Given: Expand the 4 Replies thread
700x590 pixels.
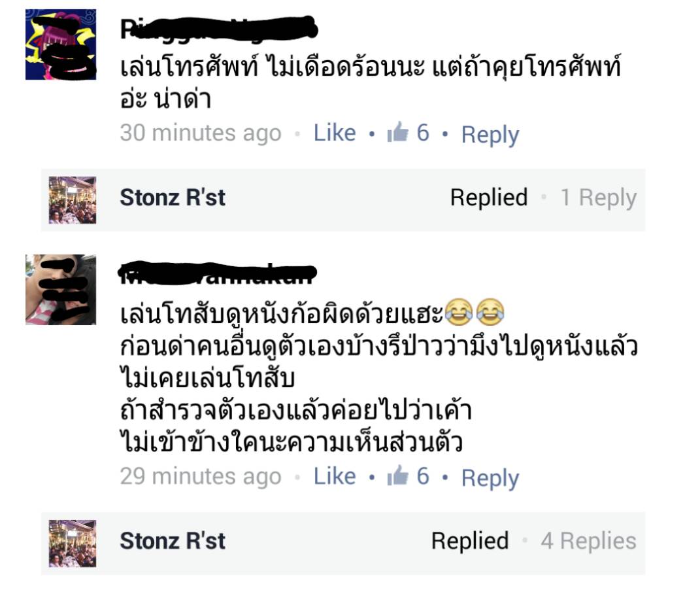Looking at the screenshot, I should (x=588, y=541).
